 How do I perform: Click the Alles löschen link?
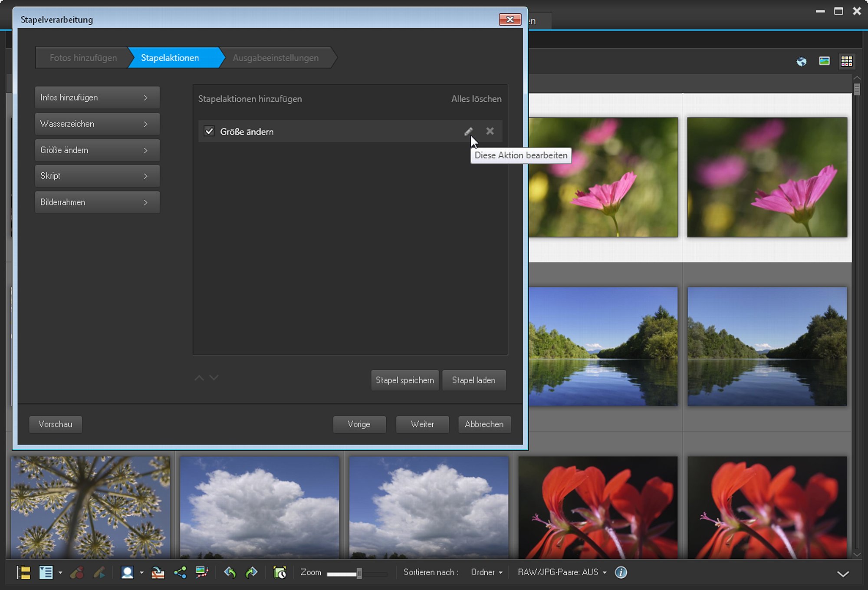pyautogui.click(x=476, y=99)
